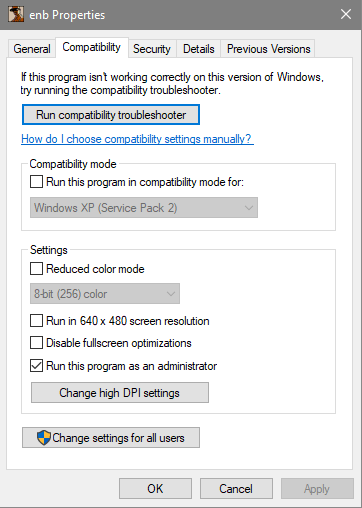
Task: Open the Windows XP (Service Pack 2) dropdown
Action: (x=144, y=208)
